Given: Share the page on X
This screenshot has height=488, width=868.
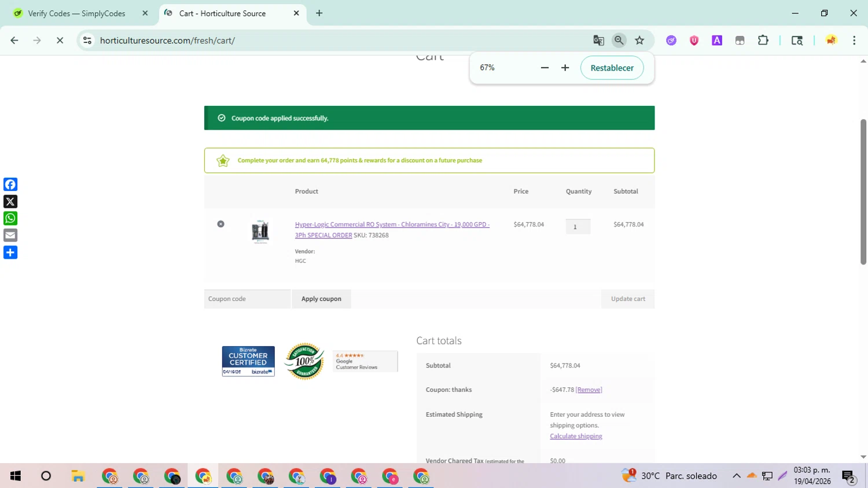Looking at the screenshot, I should click(x=10, y=201).
